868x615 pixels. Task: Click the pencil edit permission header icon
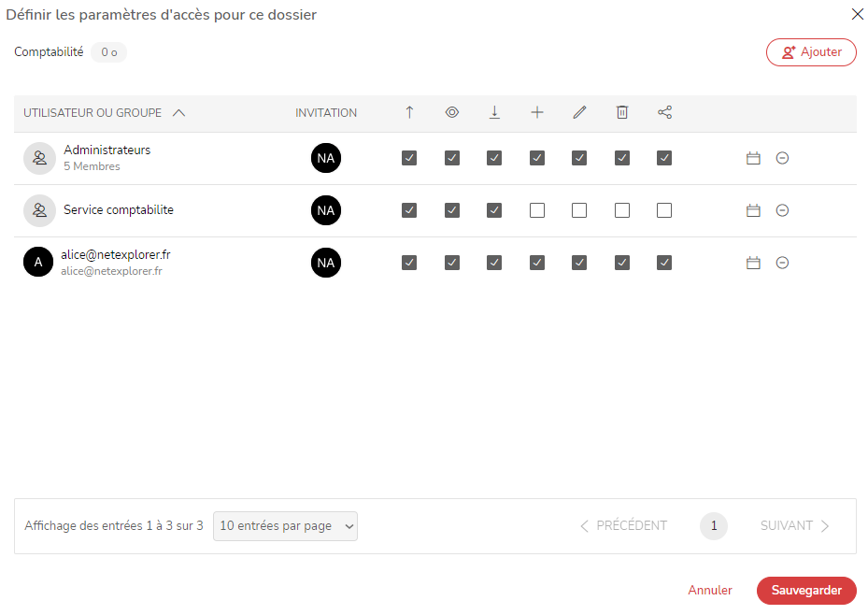tap(579, 112)
